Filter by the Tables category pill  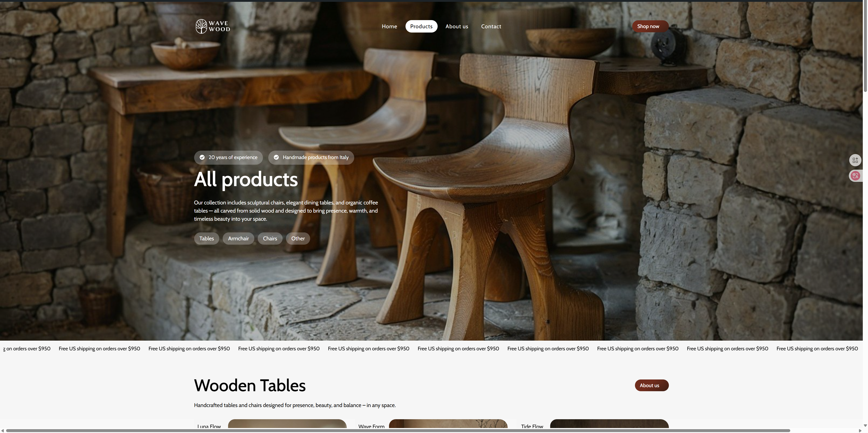207,239
